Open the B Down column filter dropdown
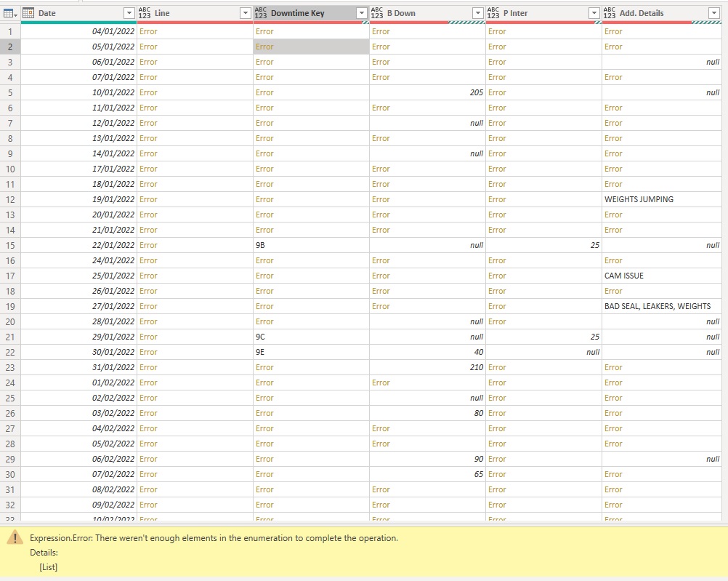728x581 pixels. click(x=478, y=13)
